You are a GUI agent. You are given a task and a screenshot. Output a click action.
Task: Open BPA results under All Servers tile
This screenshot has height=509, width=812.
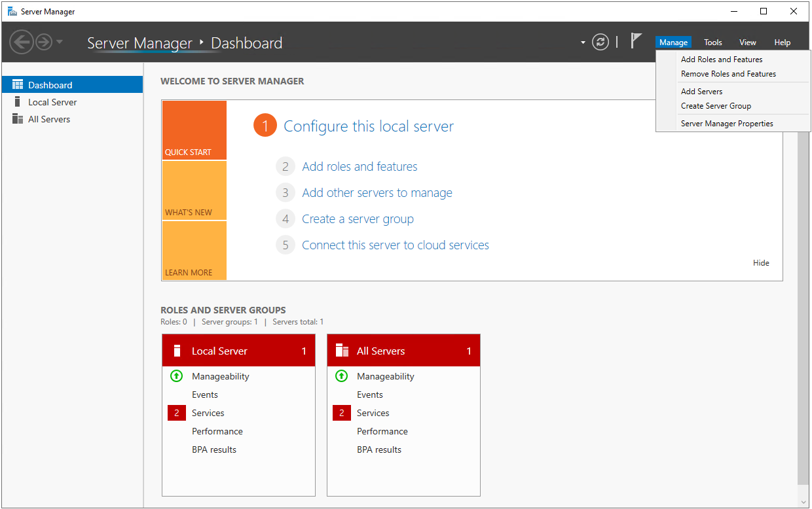379,449
